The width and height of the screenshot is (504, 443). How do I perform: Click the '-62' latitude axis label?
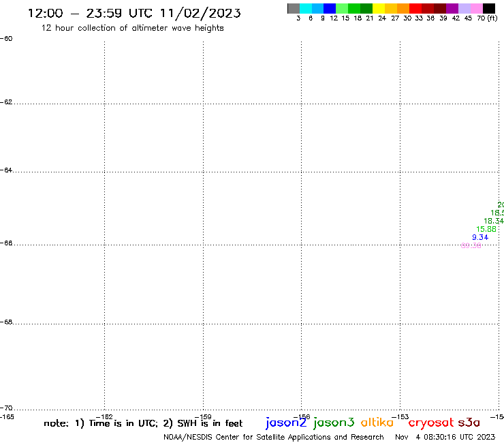6,102
